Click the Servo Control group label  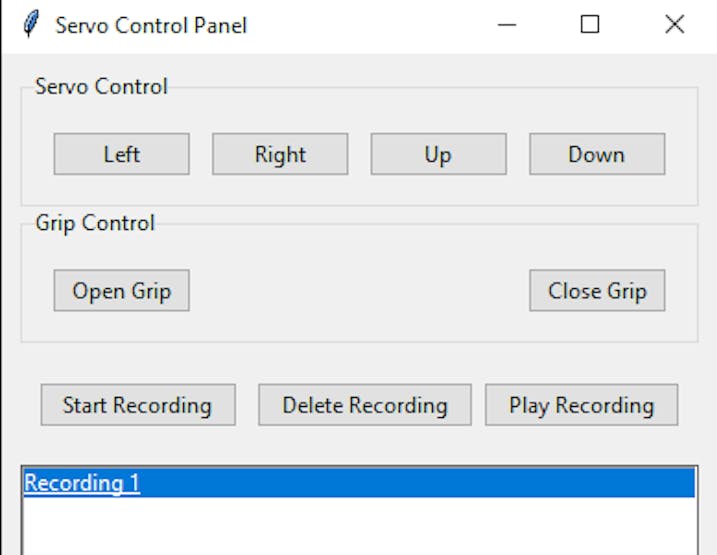point(101,86)
